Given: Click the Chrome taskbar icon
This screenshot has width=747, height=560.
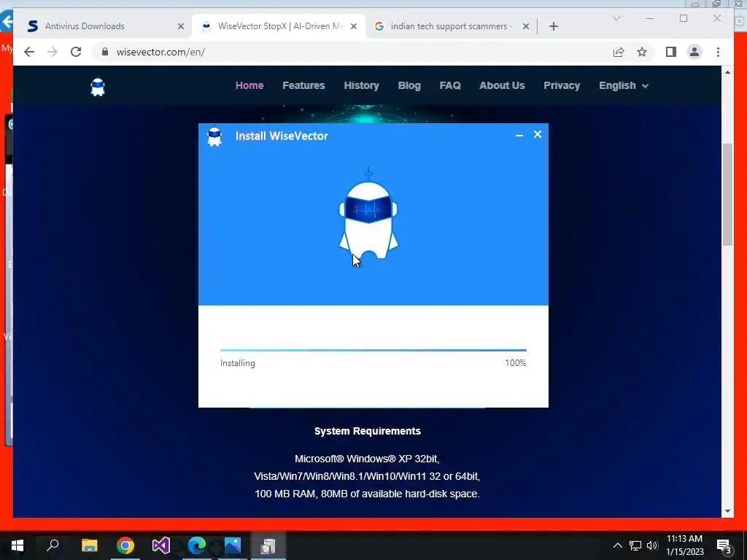Looking at the screenshot, I should coord(125,545).
